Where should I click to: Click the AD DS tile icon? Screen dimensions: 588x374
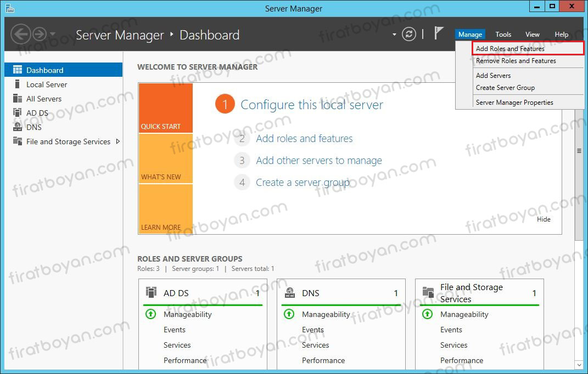coord(151,292)
